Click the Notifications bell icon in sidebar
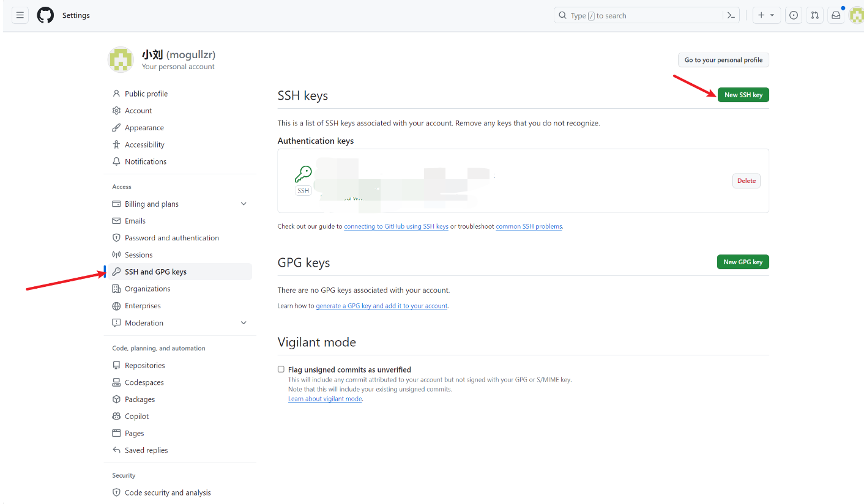 [x=116, y=161]
